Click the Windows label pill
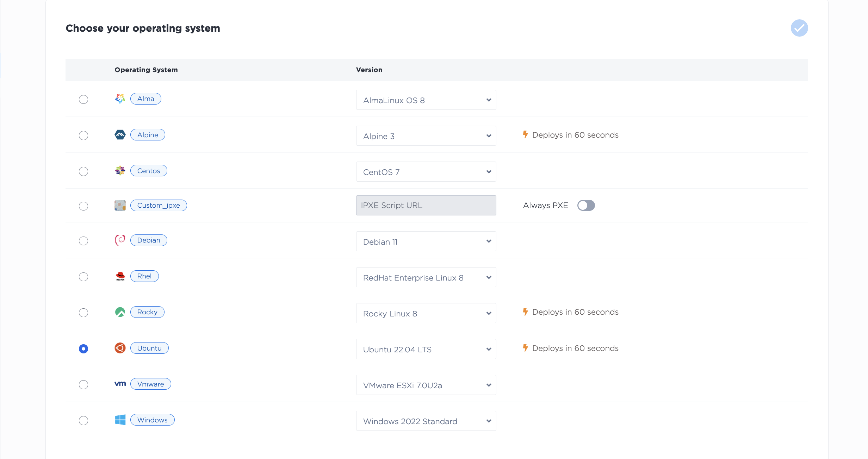 click(x=153, y=420)
